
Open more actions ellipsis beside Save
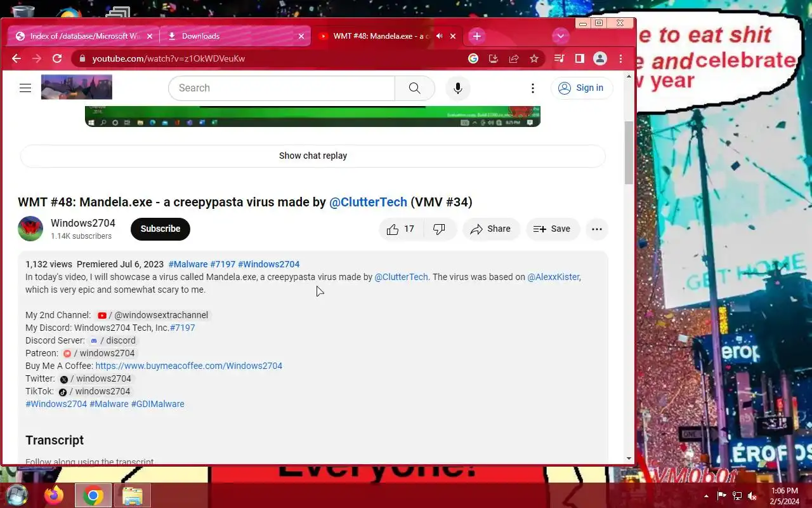[x=597, y=229]
